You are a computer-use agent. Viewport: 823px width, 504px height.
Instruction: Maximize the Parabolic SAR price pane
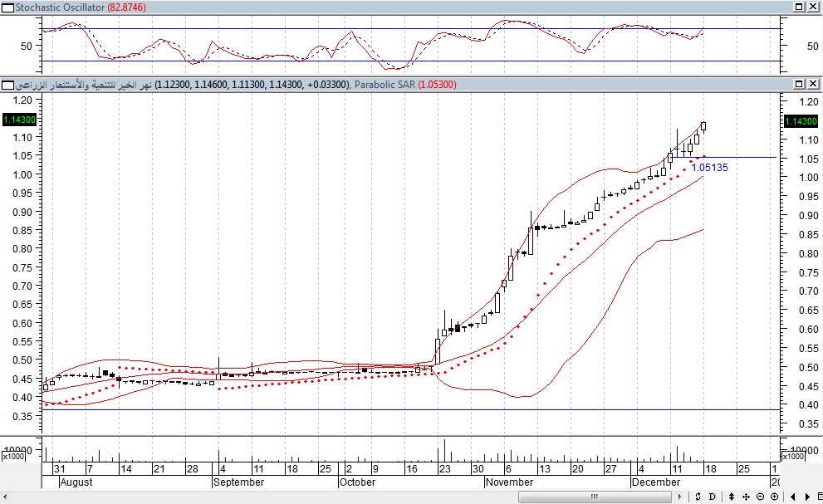pyautogui.click(x=798, y=85)
